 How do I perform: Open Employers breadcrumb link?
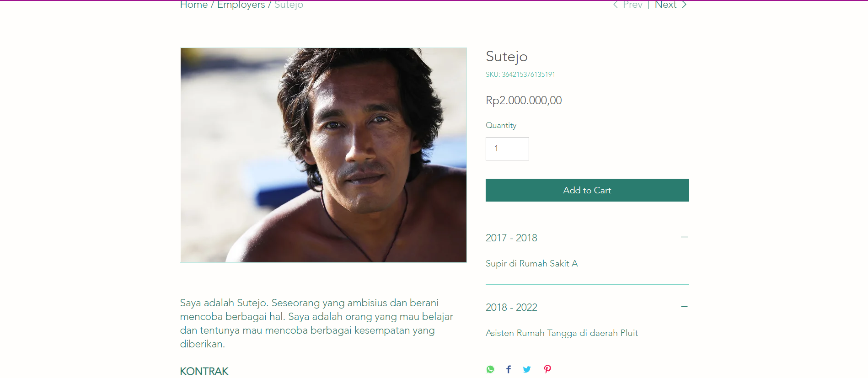pos(241,5)
